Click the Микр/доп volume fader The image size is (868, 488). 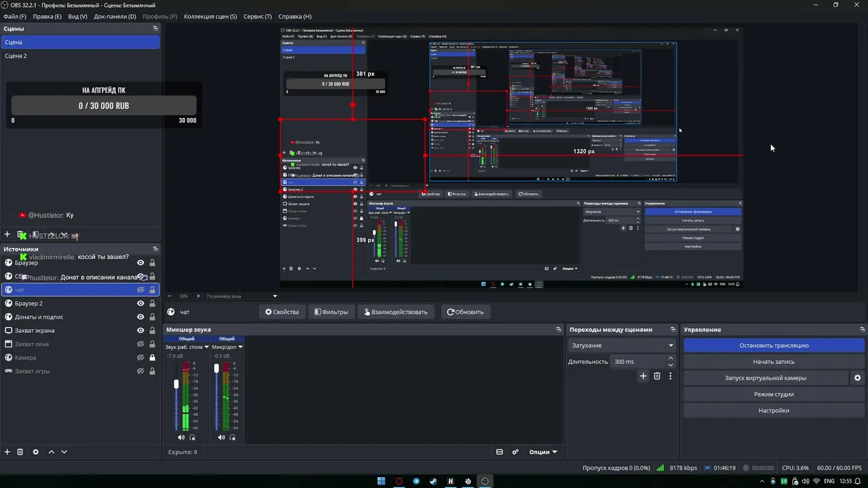click(216, 369)
